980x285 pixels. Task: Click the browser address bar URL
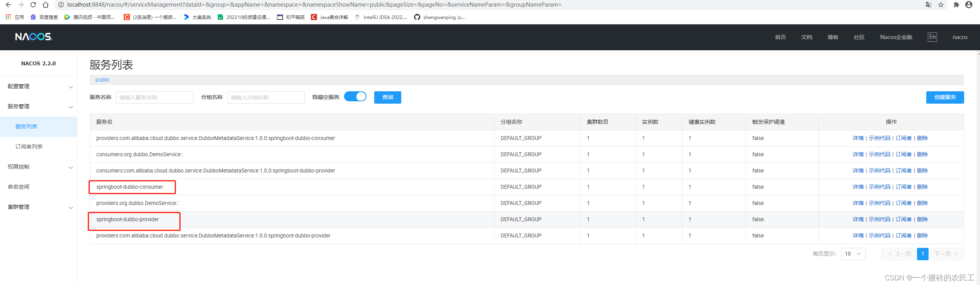click(x=314, y=5)
